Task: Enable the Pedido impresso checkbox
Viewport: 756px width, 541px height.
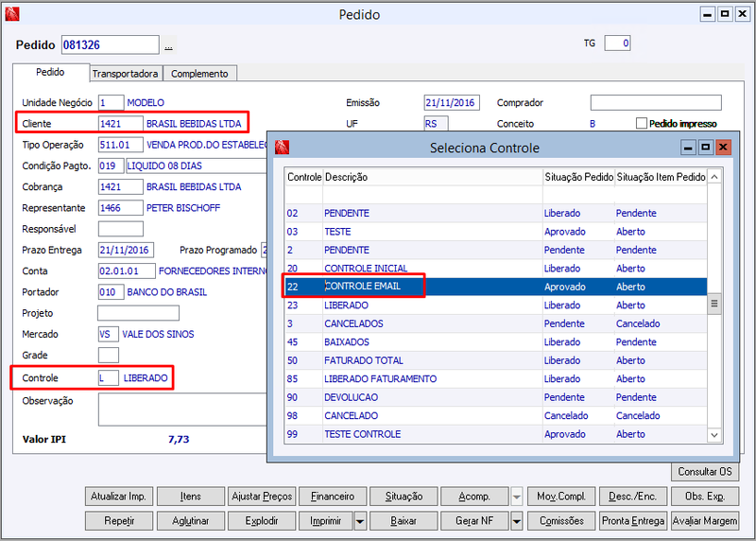Action: pos(642,123)
